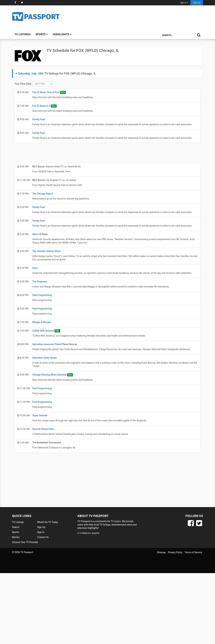Select MLS Soccer Atlanta United vs. Nashville text
Viewport: 215px width, 644px height.
[x=57, y=167]
